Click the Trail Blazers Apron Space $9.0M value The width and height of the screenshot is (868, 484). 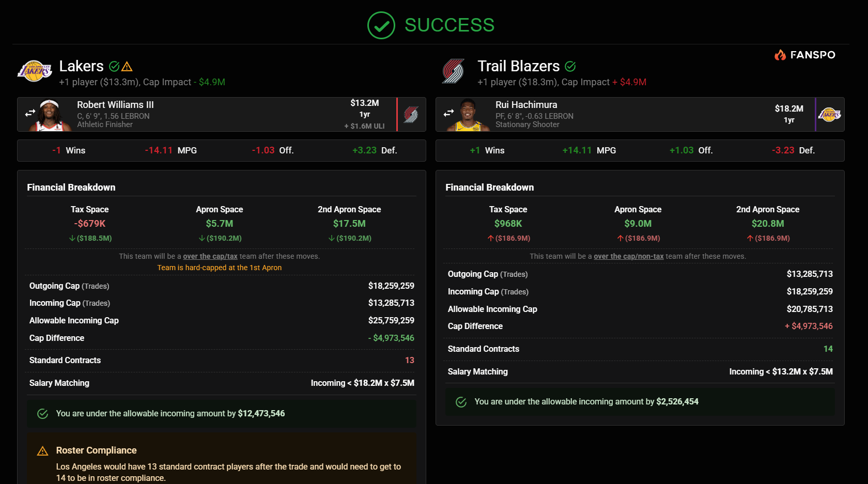[x=638, y=224]
